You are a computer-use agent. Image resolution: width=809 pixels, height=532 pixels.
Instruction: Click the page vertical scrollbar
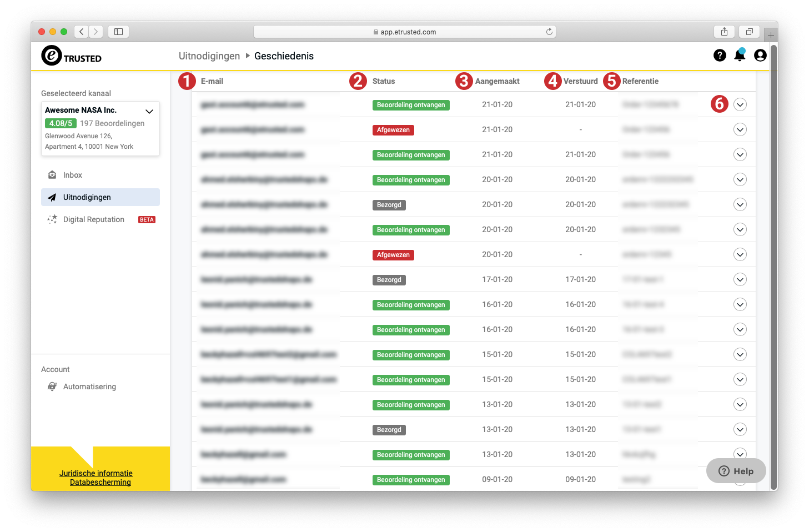tap(773, 267)
